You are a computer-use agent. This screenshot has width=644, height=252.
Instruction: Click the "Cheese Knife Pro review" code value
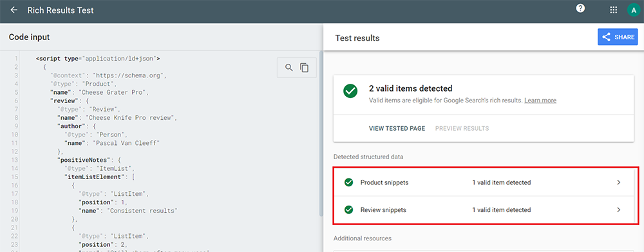point(131,118)
